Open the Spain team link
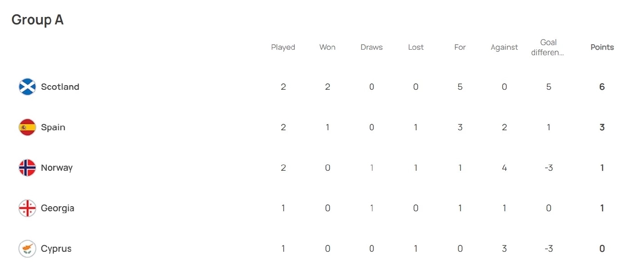Image resolution: width=644 pixels, height=272 pixels. pos(53,127)
